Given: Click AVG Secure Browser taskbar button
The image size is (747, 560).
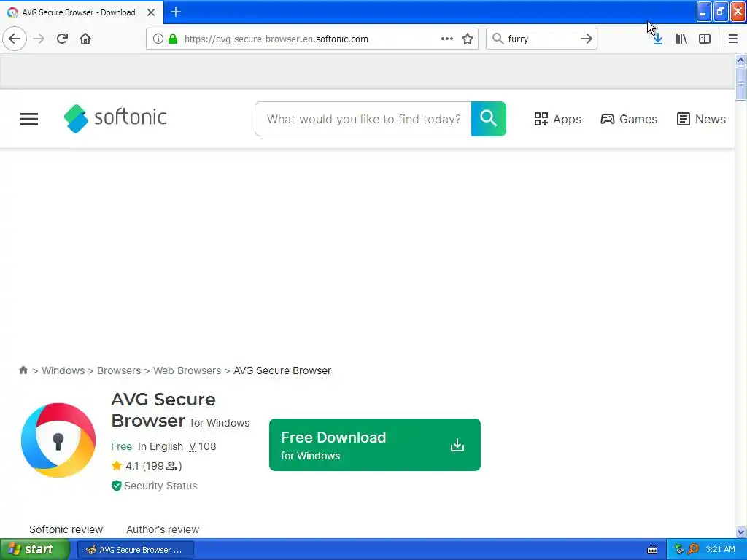Looking at the screenshot, I should point(135,550).
